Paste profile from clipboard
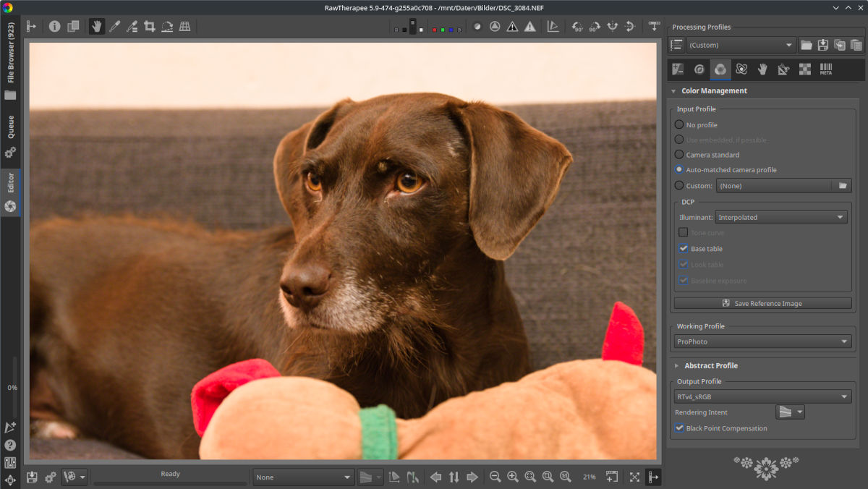 point(856,45)
